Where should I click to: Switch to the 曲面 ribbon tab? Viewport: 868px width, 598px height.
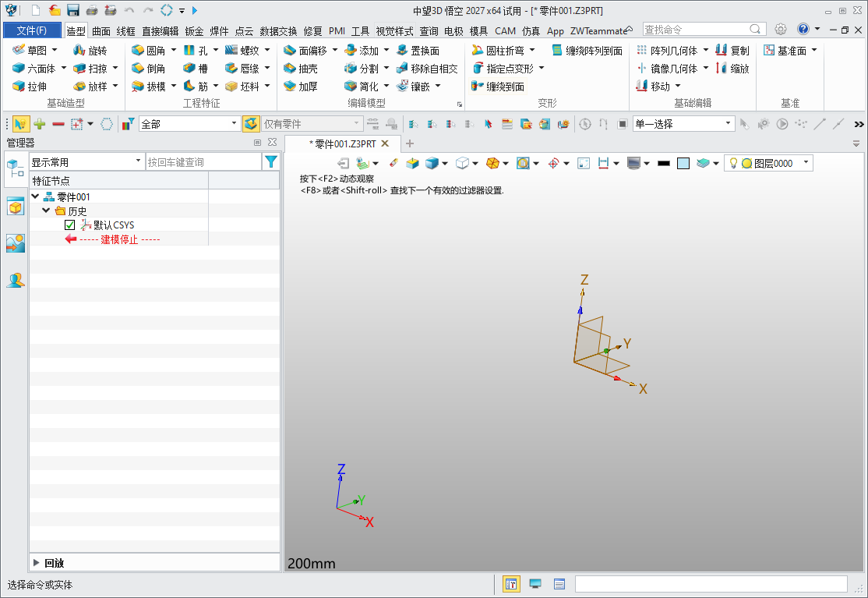[x=101, y=31]
